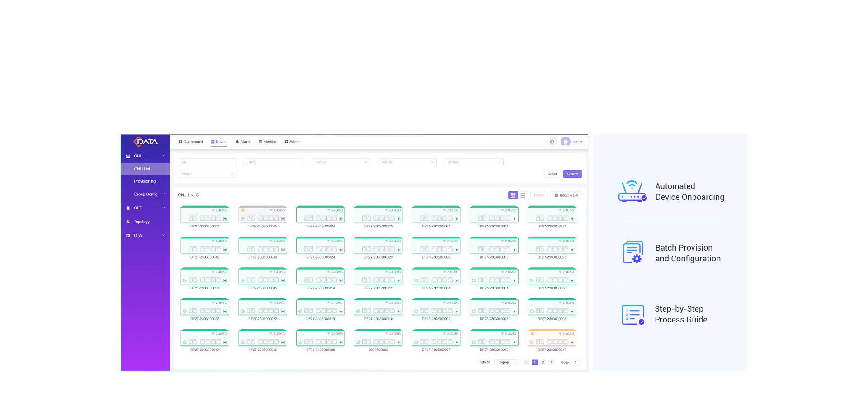Change the 35/page size dropdown

pos(506,362)
